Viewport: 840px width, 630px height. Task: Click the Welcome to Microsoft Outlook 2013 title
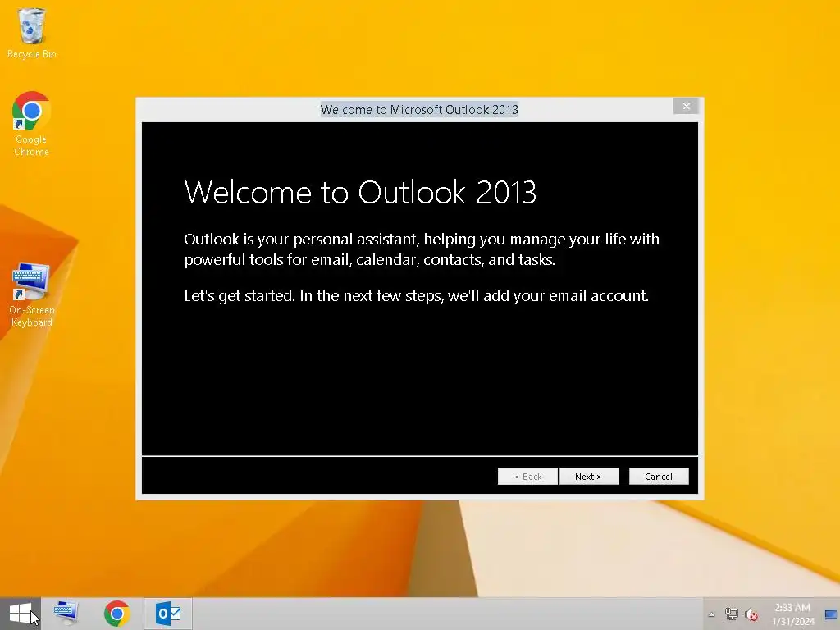point(419,110)
